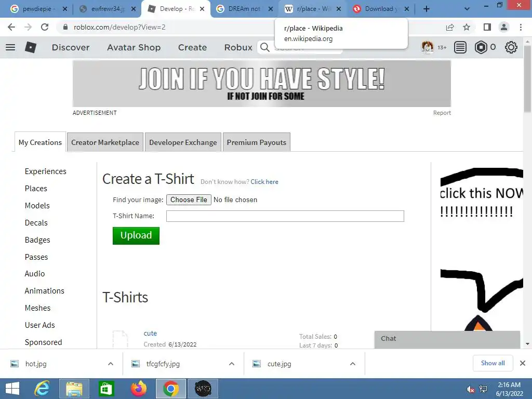Switch to the Download tab

tap(381, 9)
